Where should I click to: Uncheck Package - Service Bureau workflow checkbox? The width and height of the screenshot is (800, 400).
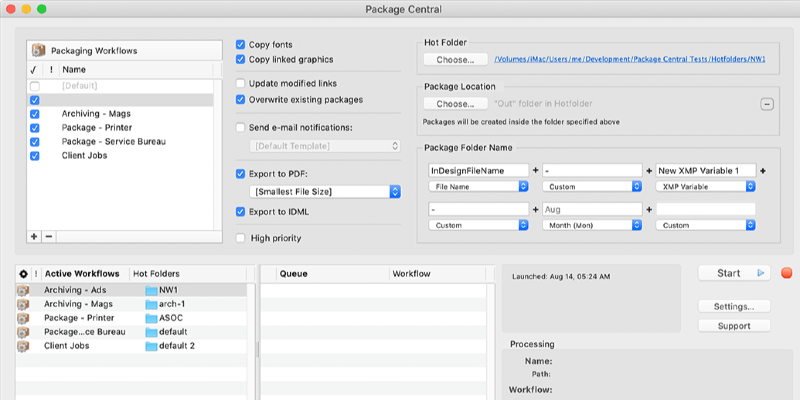click(x=35, y=142)
